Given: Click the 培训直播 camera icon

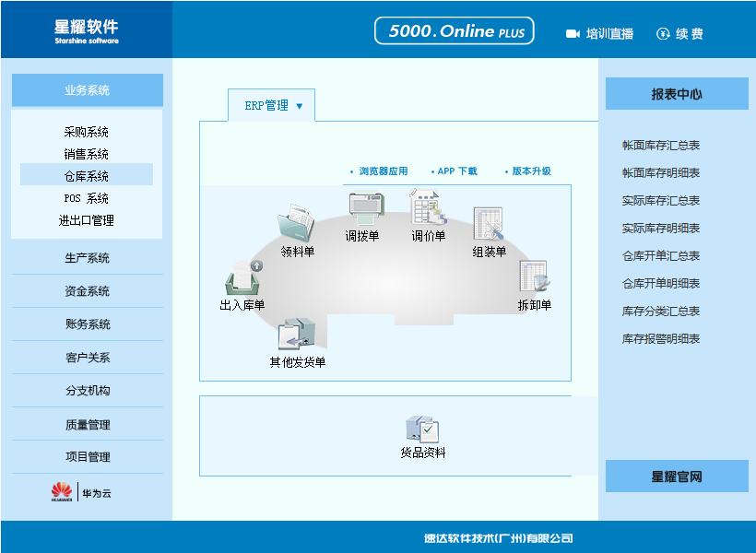Looking at the screenshot, I should pos(573,34).
